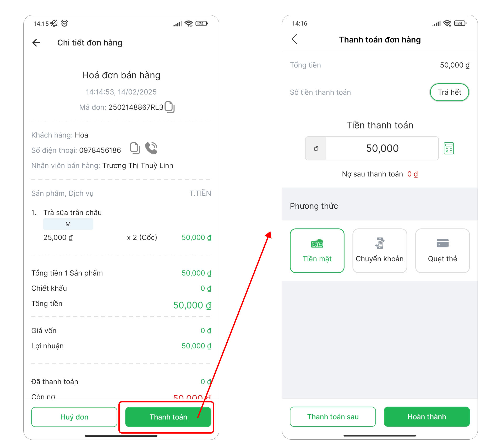
Task: Select the Tiền mặt cash payment method
Action: click(317, 251)
